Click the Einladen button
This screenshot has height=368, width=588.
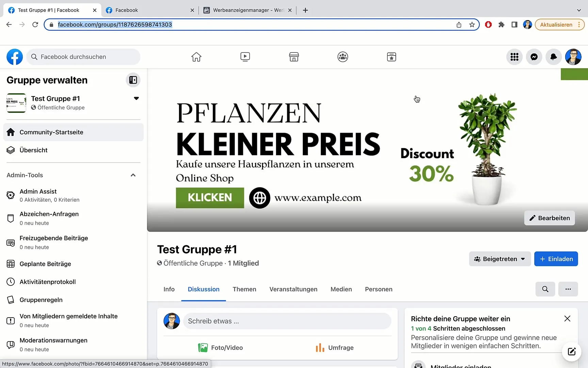click(x=556, y=259)
